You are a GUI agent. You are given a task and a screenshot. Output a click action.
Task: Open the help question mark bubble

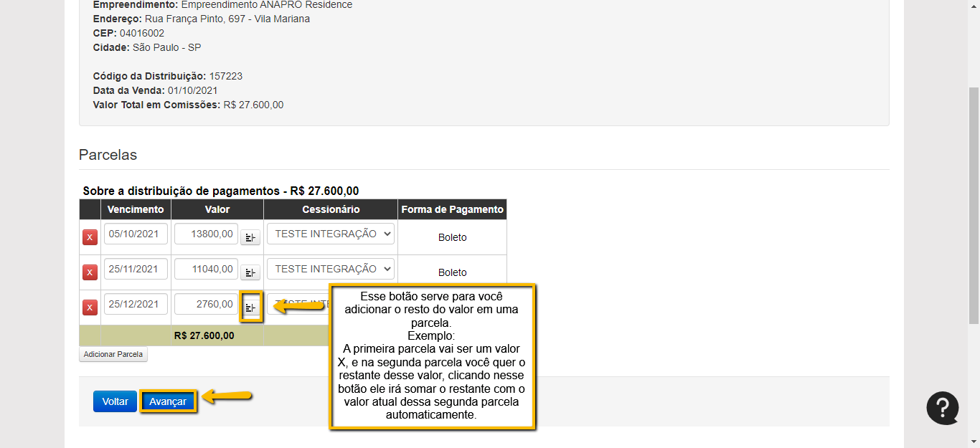[942, 408]
